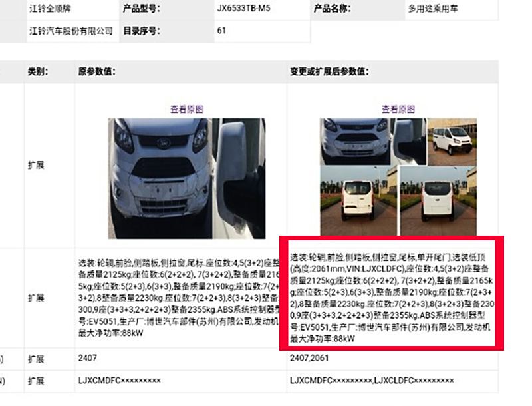Open right 查看原图 link above updated photos
Image resolution: width=532 pixels, height=406 pixels.
398,109
